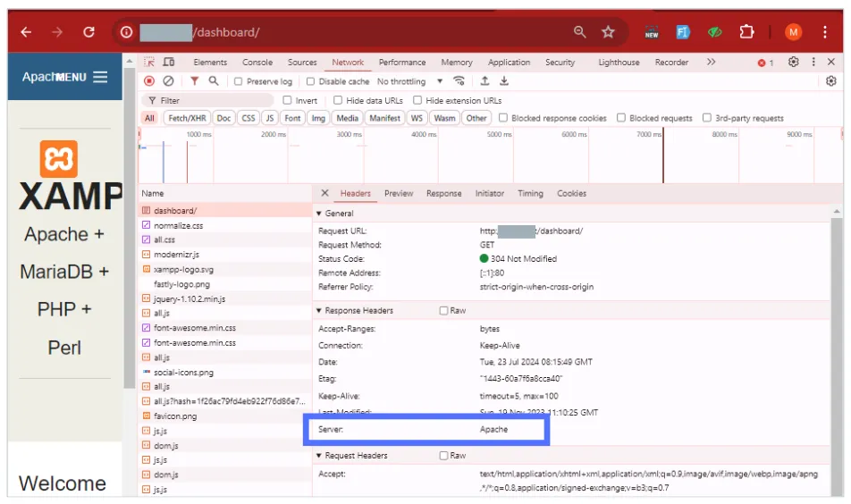Toggle device toolbar icon in DevTools

(x=169, y=62)
